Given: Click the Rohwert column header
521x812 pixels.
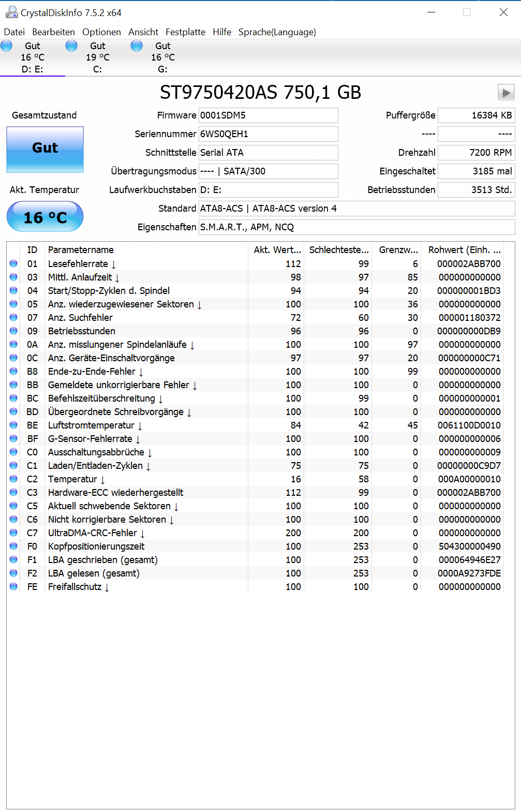Looking at the screenshot, I should pos(463,250).
